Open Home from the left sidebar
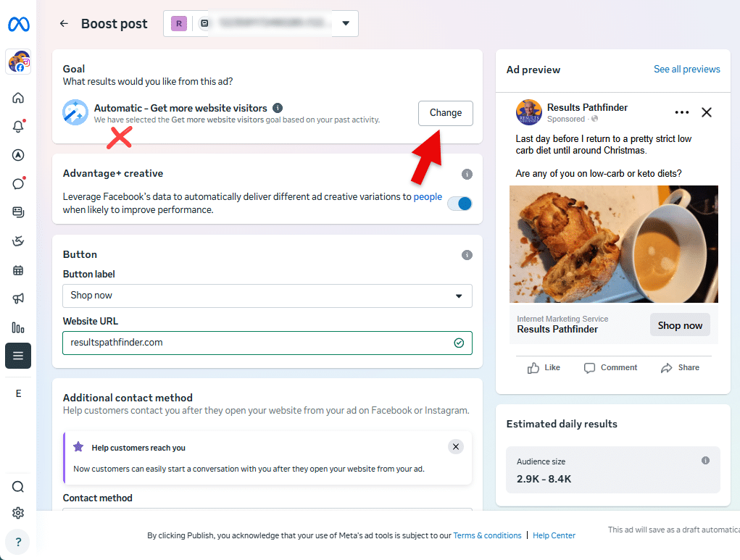The image size is (740, 560). (x=18, y=98)
